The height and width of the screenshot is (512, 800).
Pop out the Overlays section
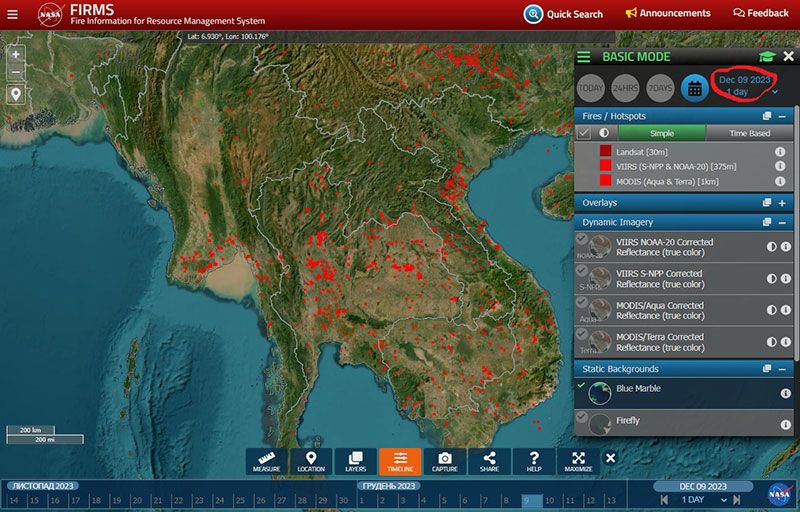[x=767, y=203]
